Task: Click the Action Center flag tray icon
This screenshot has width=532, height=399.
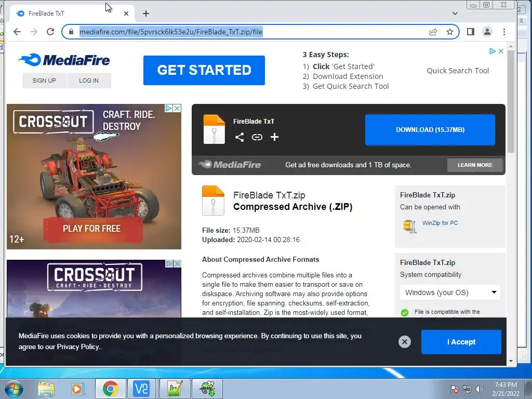Action: (454, 389)
